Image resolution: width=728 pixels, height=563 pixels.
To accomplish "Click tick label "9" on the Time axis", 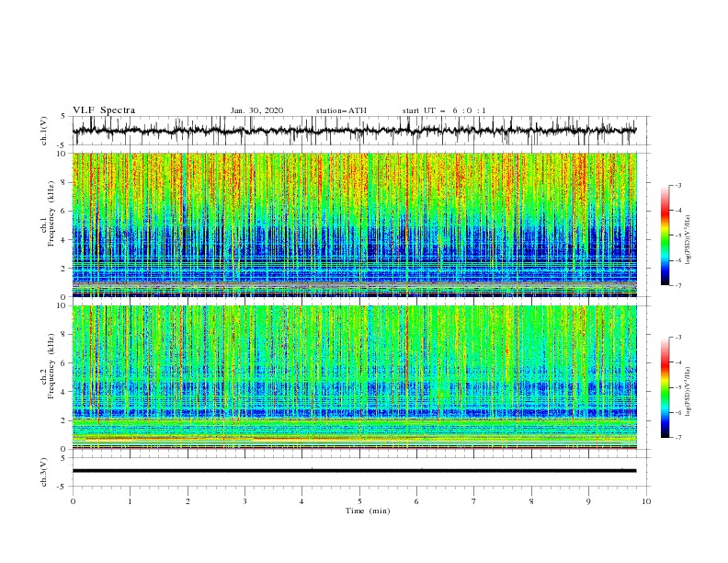I will click(x=588, y=501).
